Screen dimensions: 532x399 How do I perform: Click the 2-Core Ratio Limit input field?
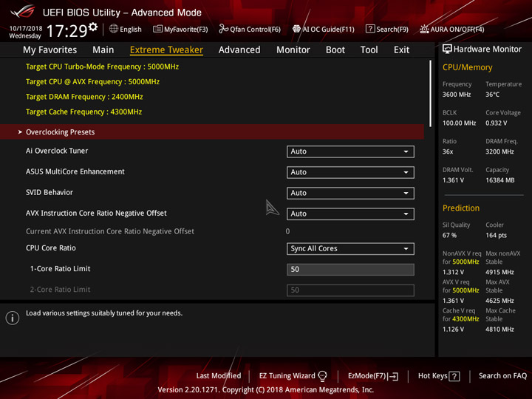[350, 290]
